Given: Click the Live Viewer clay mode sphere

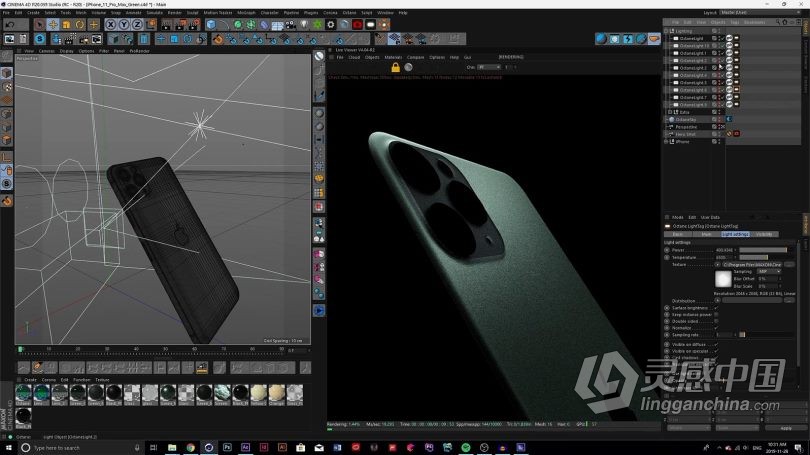Looking at the screenshot, I should click(409, 67).
